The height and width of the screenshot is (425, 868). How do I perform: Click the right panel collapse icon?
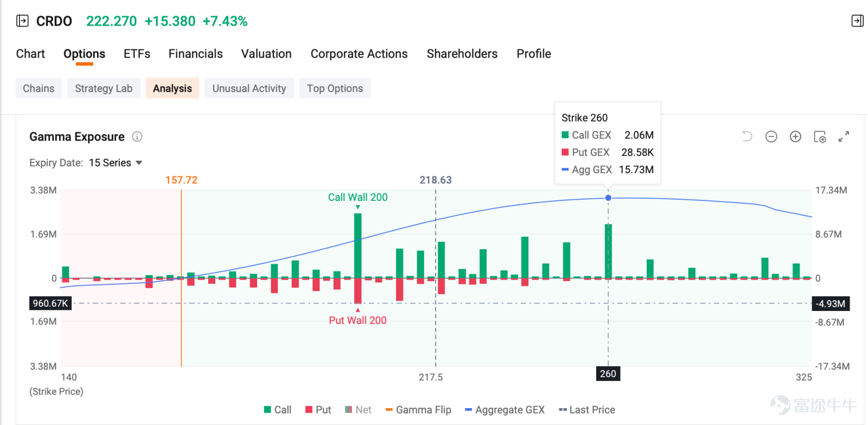click(857, 21)
